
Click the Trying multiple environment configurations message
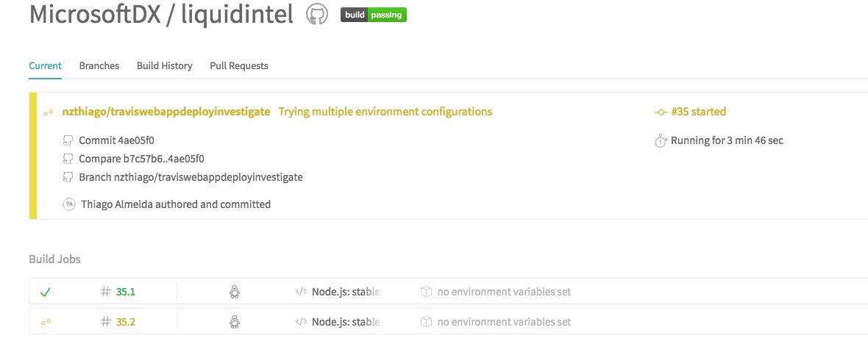(385, 112)
